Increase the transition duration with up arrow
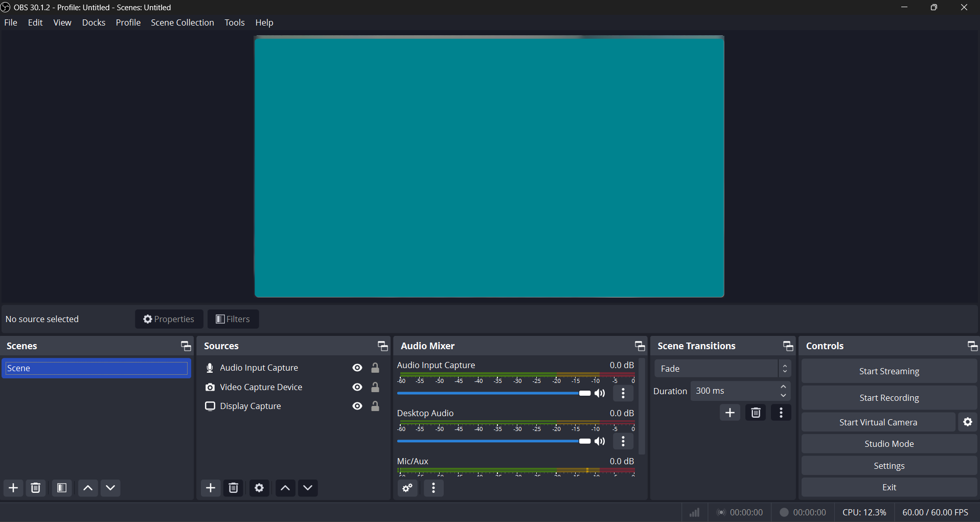 click(783, 387)
